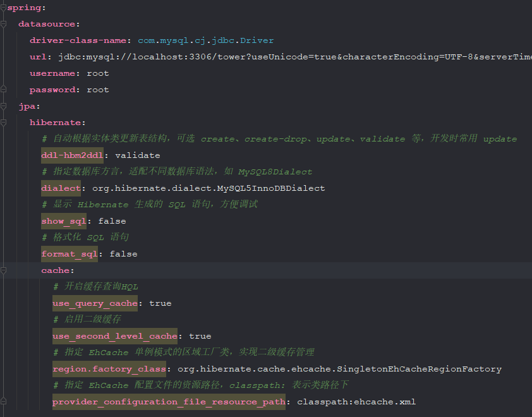Click the highlighted dialect key
This screenshot has height=417, width=532.
point(61,188)
